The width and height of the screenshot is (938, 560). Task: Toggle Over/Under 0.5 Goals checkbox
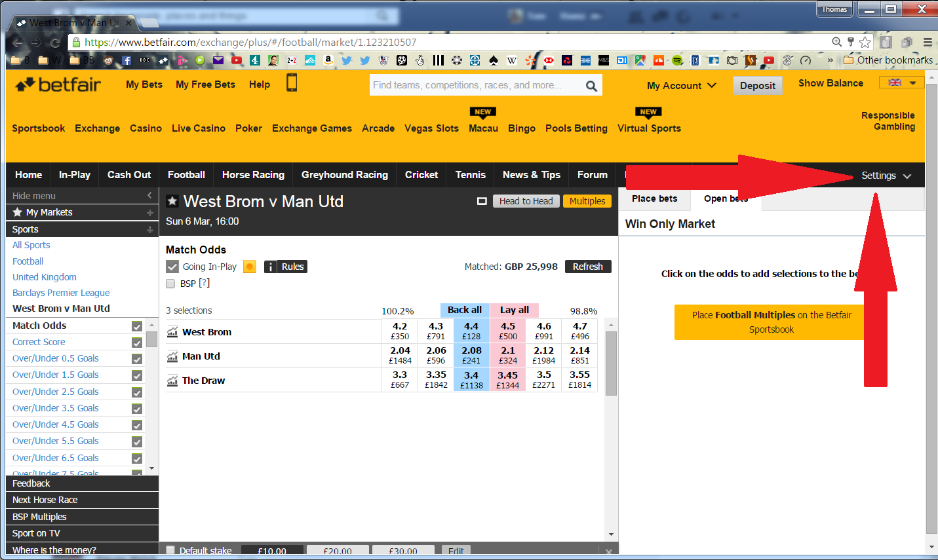pyautogui.click(x=137, y=359)
